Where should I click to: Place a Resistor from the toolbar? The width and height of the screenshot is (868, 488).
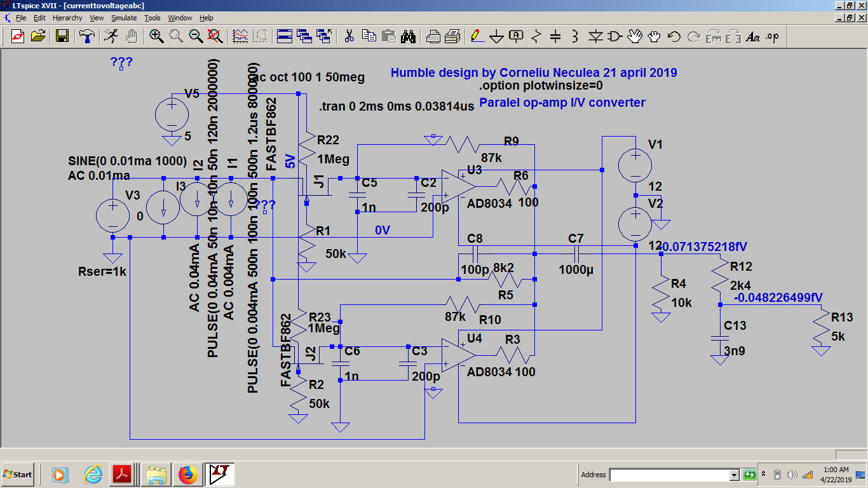click(x=536, y=36)
